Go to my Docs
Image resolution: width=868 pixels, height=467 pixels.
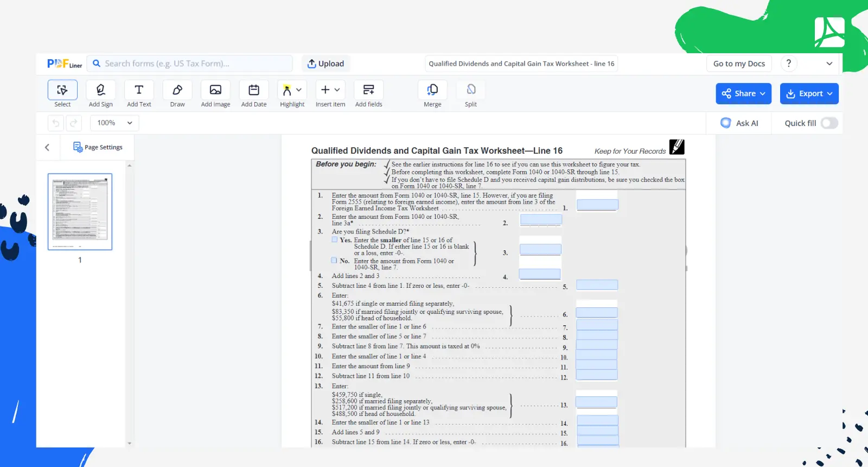(x=739, y=64)
